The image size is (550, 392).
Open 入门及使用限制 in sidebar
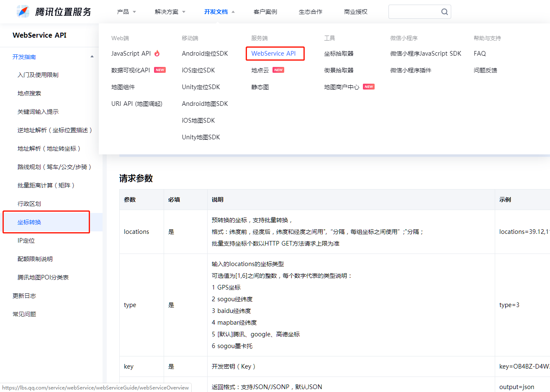[38, 75]
